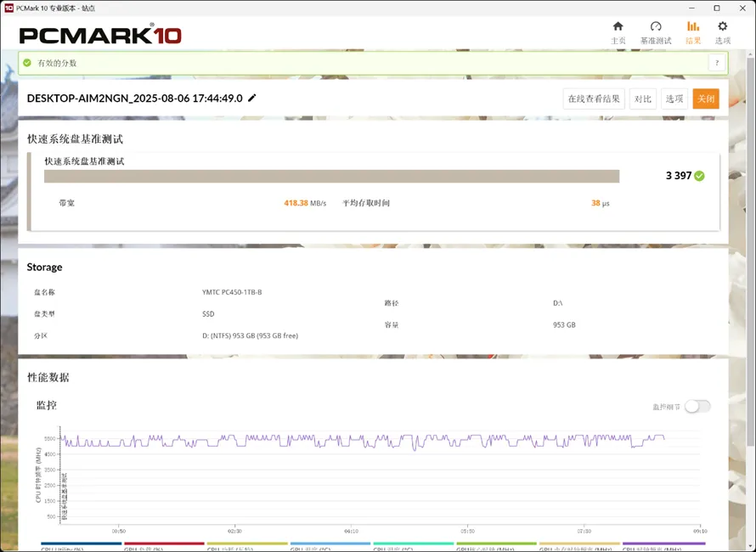Image resolution: width=756 pixels, height=552 pixels.
Task: Toggle the dark blue CPU Utility legend
Action: tap(81, 544)
